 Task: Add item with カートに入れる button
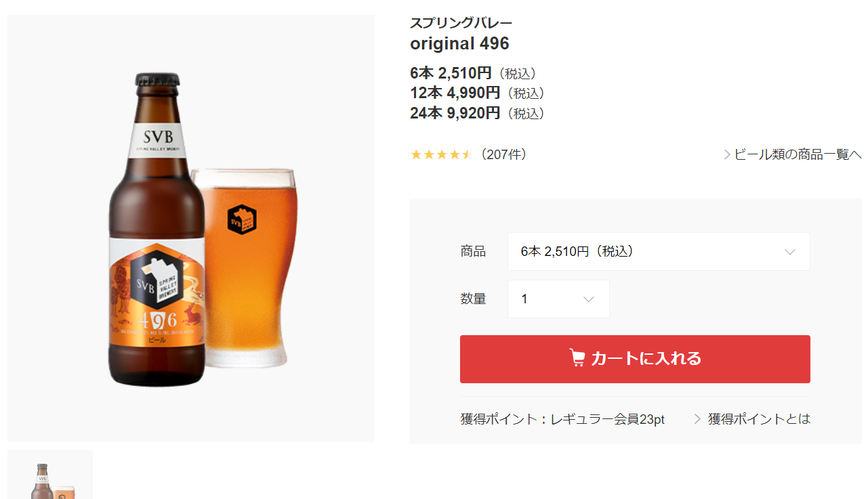(x=635, y=359)
